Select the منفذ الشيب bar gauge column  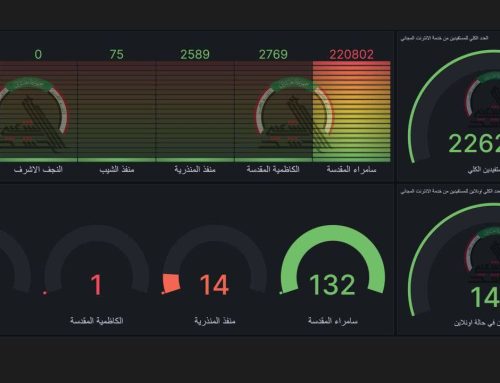[x=117, y=111]
